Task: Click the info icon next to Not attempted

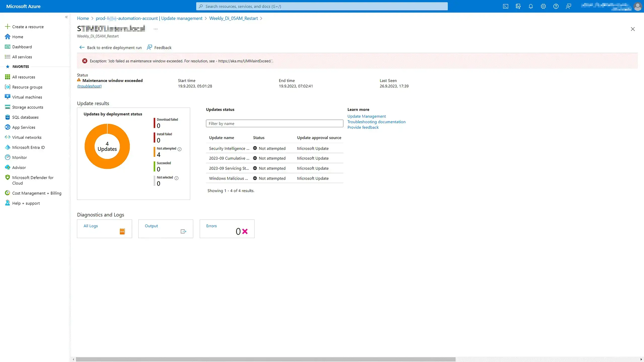Action: pyautogui.click(x=180, y=149)
